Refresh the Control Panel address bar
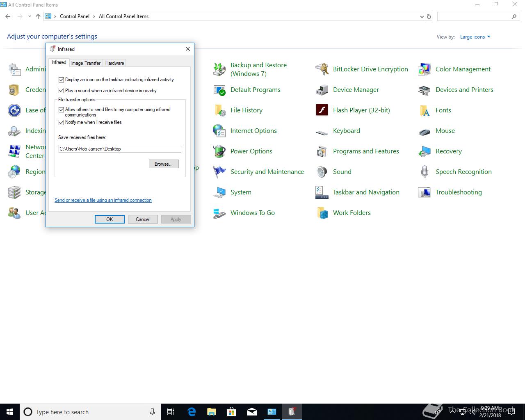This screenshot has height=420, width=525. [x=429, y=16]
